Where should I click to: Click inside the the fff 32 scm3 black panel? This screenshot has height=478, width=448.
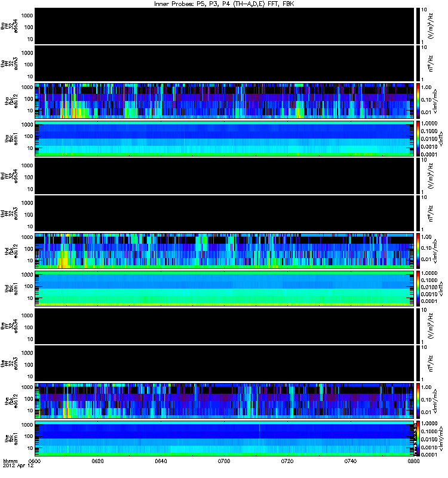click(x=225, y=364)
